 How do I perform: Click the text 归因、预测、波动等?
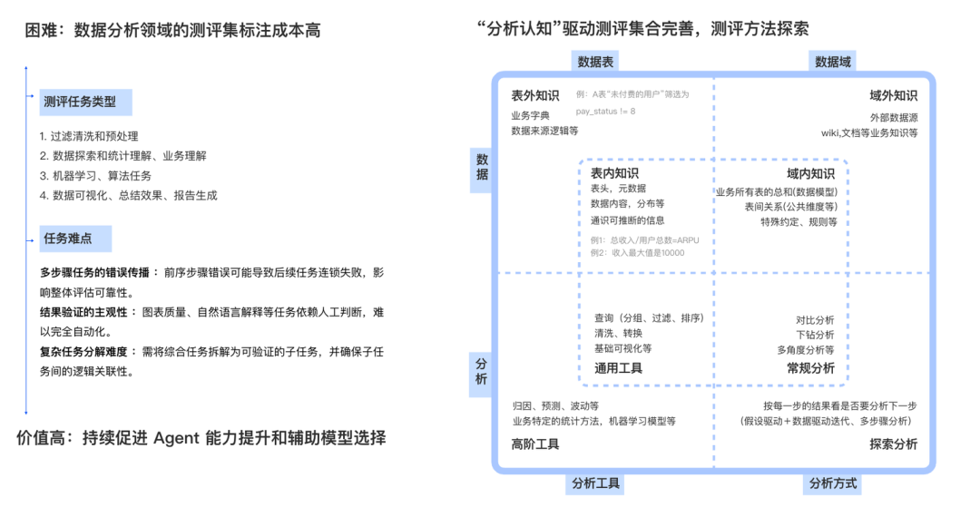555,405
